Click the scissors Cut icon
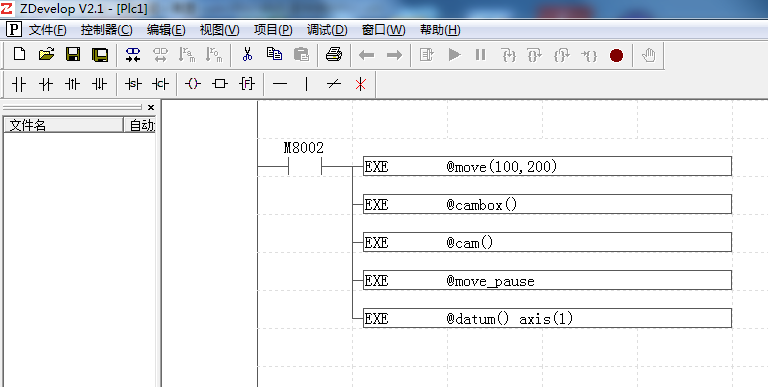 pyautogui.click(x=247, y=54)
